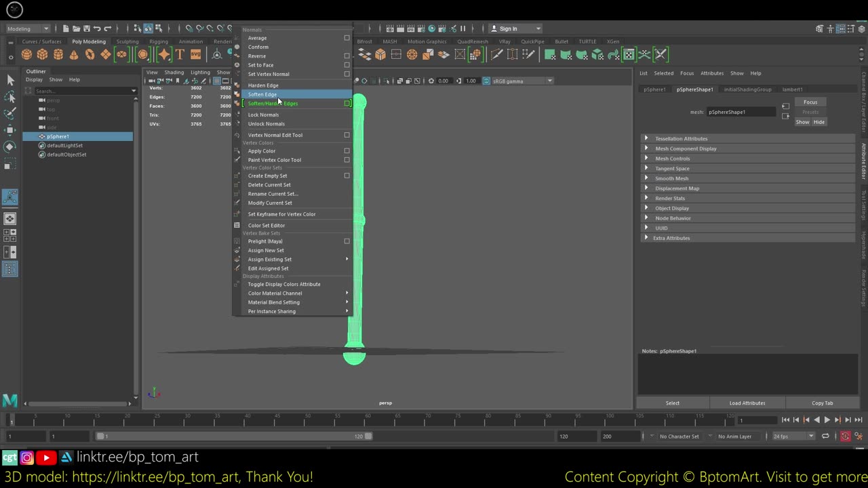Click the Multi-Cut knife shelf icon
The image size is (868, 488).
[496, 55]
